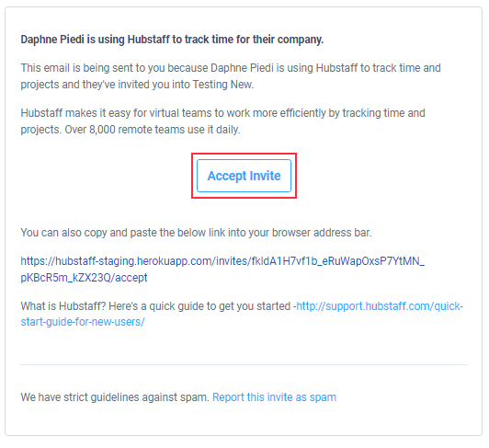Click the Accept Invite button

[244, 176]
